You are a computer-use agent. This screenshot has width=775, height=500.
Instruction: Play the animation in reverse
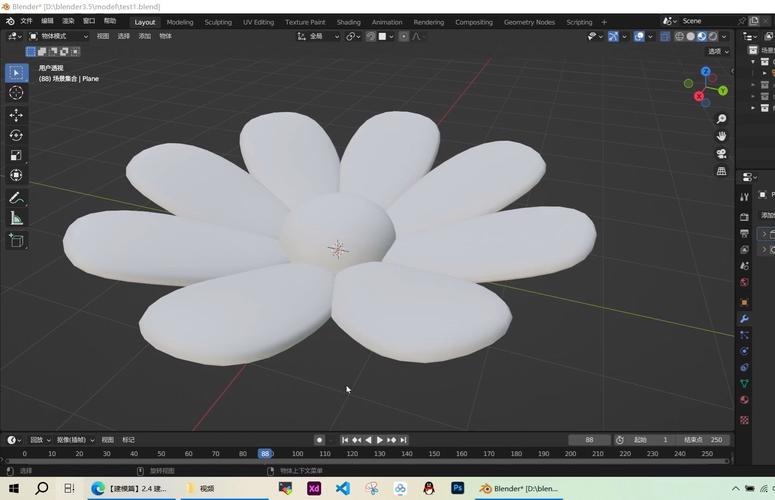tap(368, 440)
